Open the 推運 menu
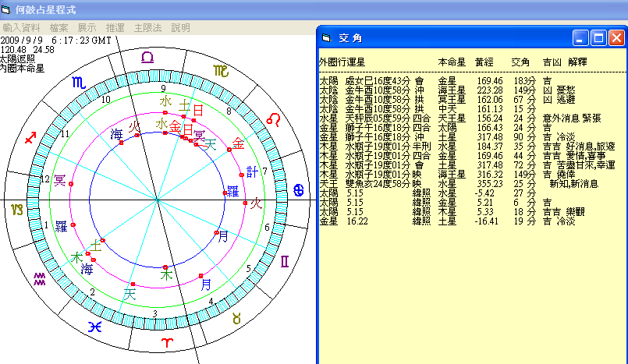Screen dimensions: 628x364 (x=115, y=27)
